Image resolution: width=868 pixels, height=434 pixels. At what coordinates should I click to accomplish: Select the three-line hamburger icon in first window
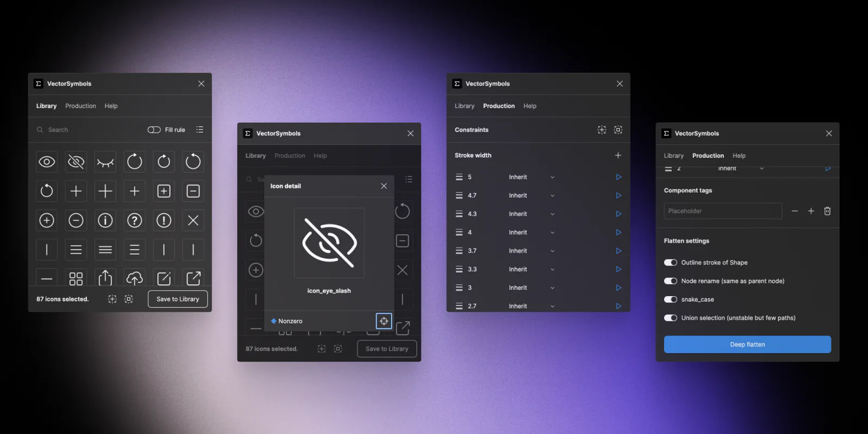[x=76, y=250]
